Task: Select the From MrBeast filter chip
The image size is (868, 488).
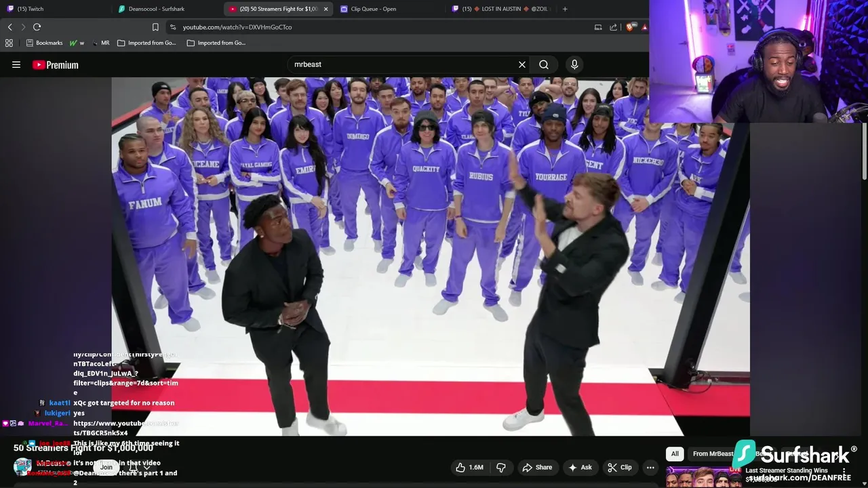Action: (713, 453)
